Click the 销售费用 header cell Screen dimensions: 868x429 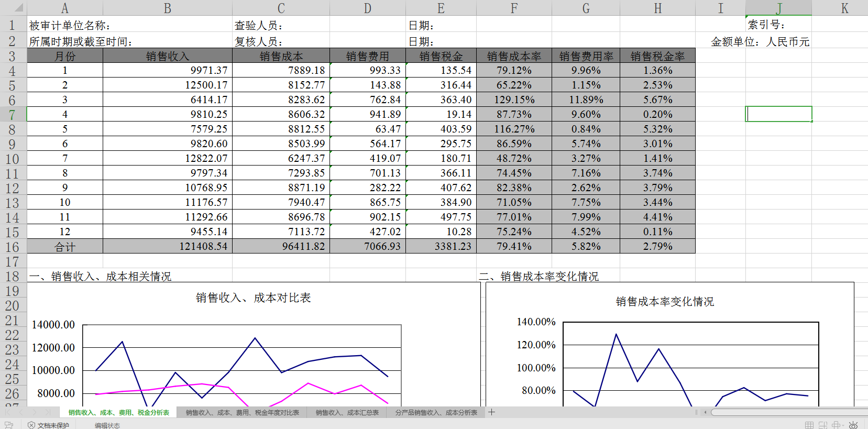point(368,56)
